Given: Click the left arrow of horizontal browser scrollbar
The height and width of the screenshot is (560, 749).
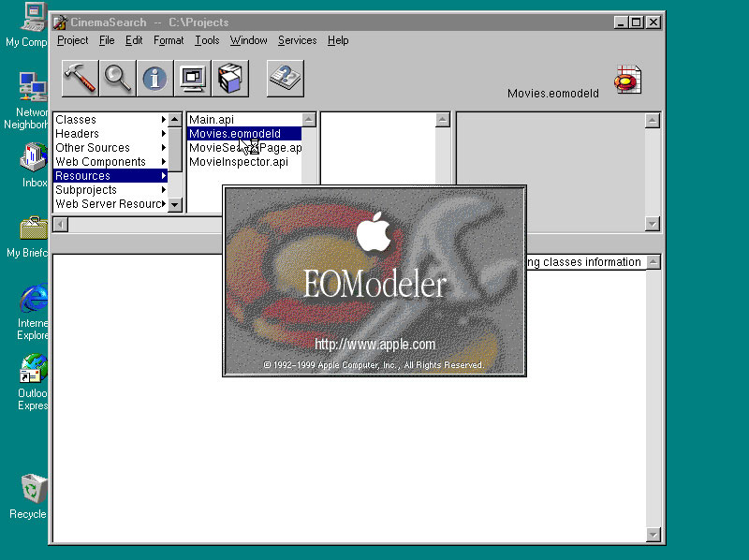Looking at the screenshot, I should pos(61,224).
